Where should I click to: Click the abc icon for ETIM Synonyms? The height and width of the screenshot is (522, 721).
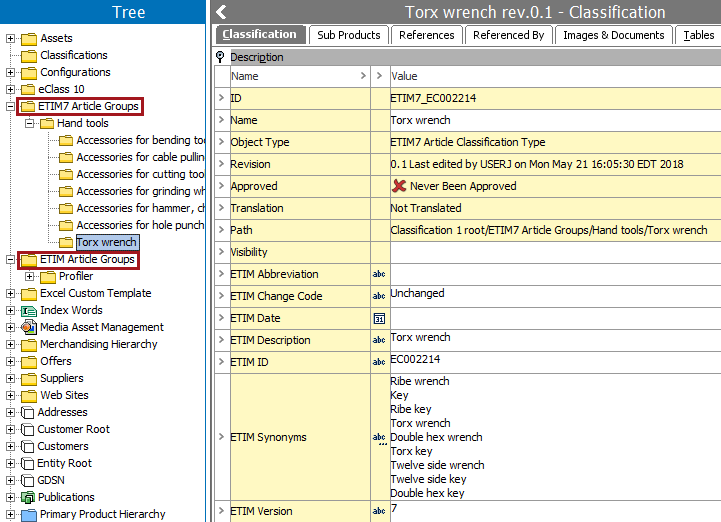pos(379,437)
